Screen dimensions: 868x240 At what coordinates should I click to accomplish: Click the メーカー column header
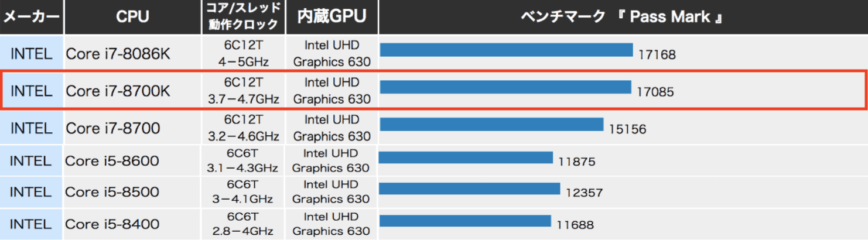click(32, 17)
